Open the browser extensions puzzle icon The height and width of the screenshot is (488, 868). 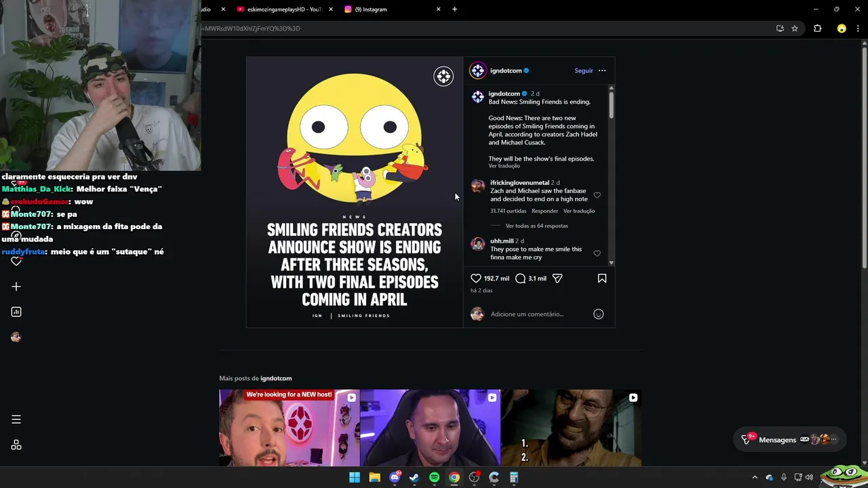(817, 28)
